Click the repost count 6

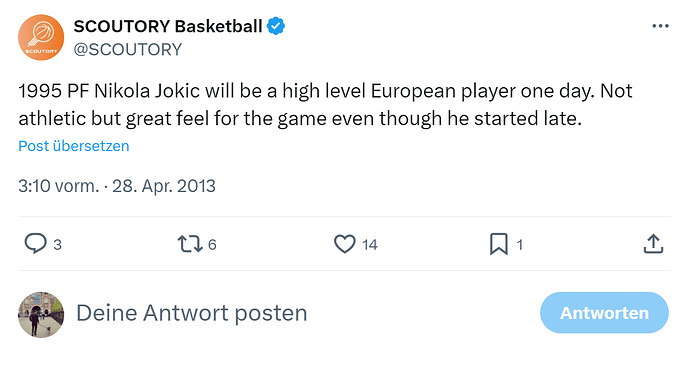point(212,244)
